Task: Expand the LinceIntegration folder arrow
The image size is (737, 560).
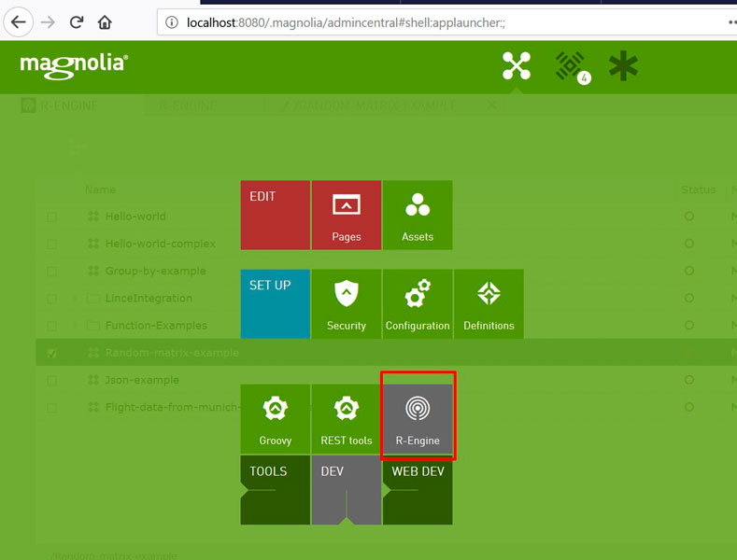Action: click(x=76, y=299)
